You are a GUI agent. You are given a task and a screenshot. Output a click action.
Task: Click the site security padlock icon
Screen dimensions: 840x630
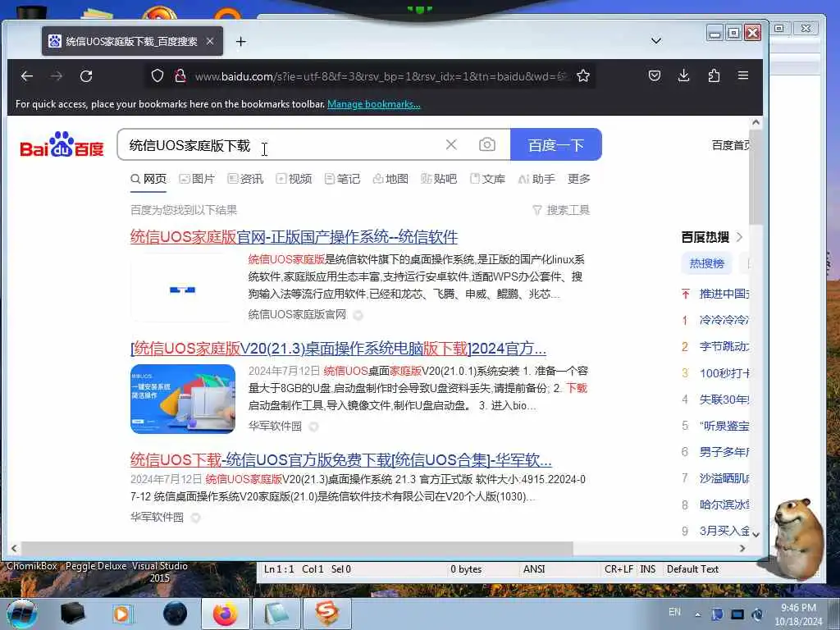tap(180, 76)
